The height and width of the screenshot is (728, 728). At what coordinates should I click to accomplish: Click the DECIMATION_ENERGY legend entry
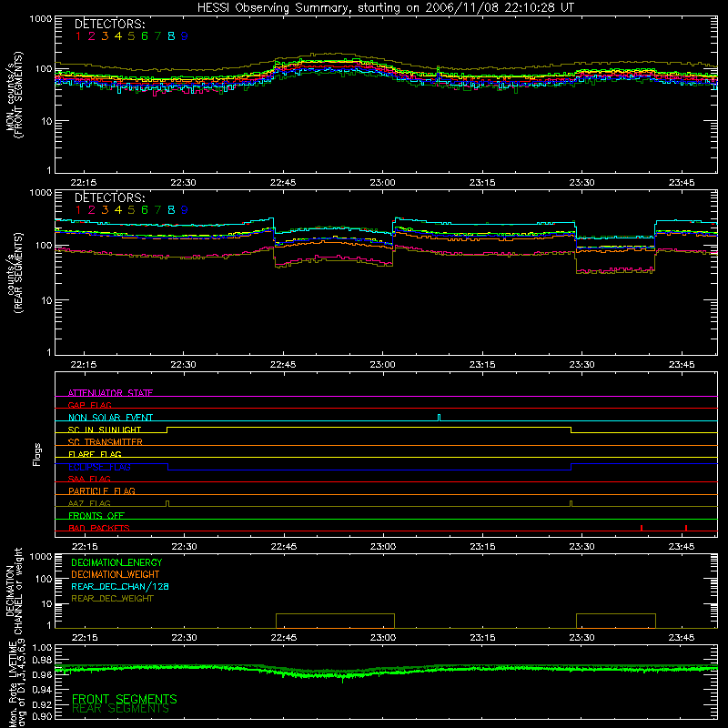point(116,562)
